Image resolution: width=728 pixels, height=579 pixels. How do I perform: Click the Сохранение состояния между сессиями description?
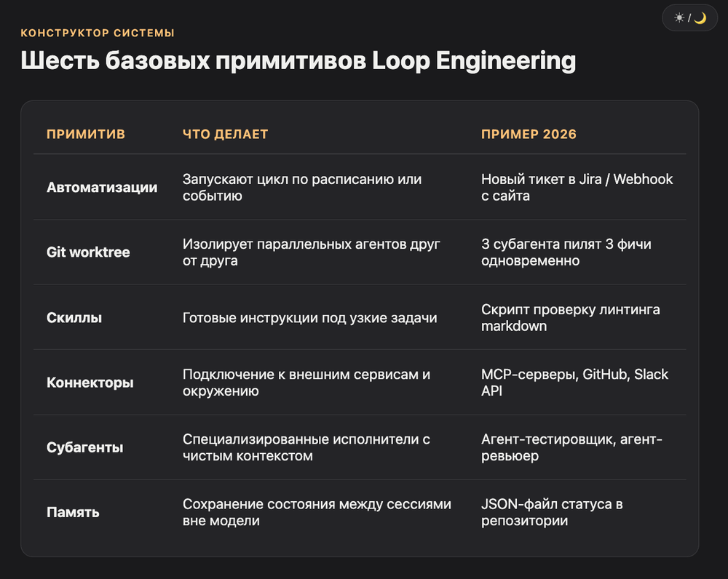[x=317, y=512]
